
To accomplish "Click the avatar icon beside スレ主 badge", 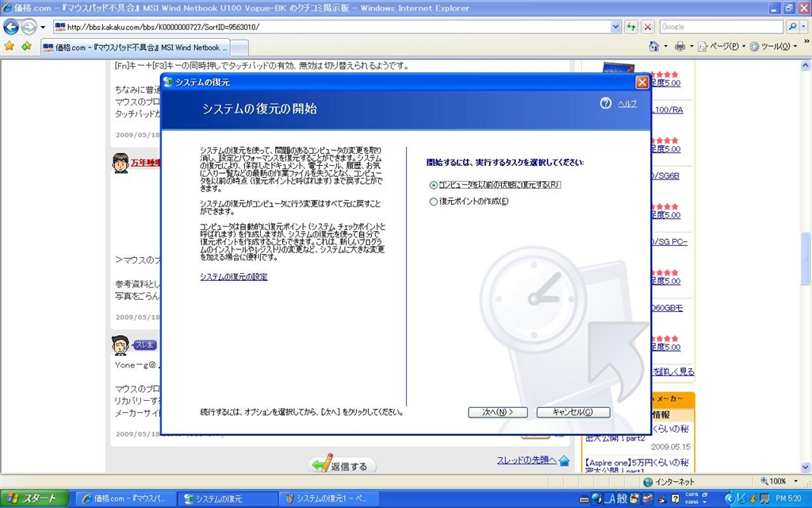I will (x=121, y=345).
